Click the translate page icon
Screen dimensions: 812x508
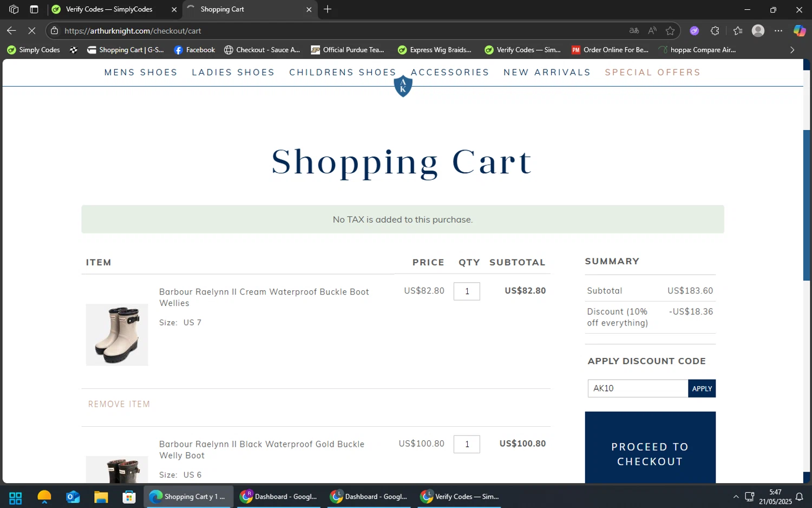pos(634,31)
